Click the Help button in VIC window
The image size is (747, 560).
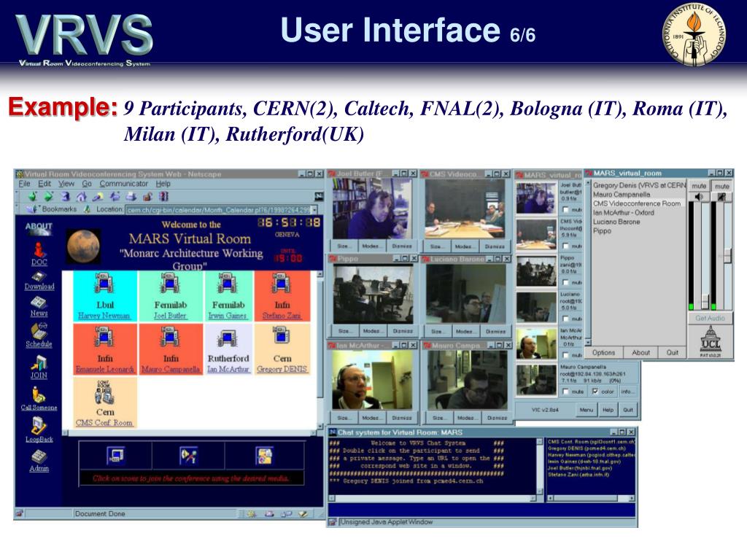(608, 410)
